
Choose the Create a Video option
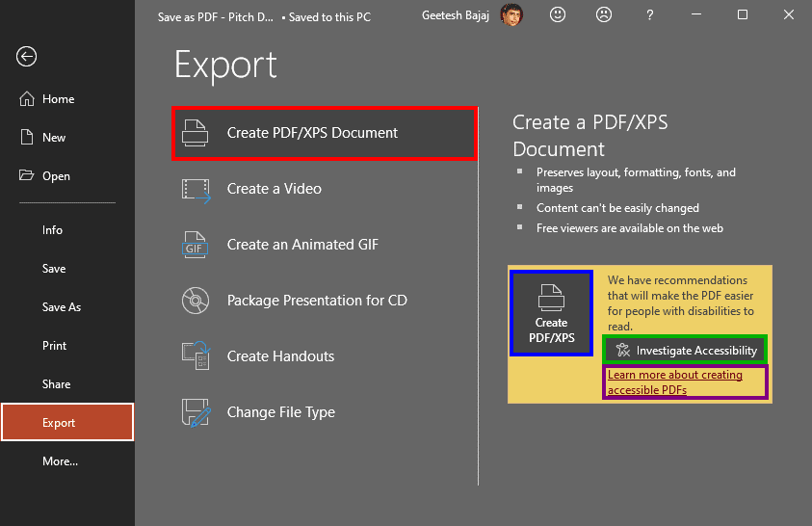tap(325, 189)
